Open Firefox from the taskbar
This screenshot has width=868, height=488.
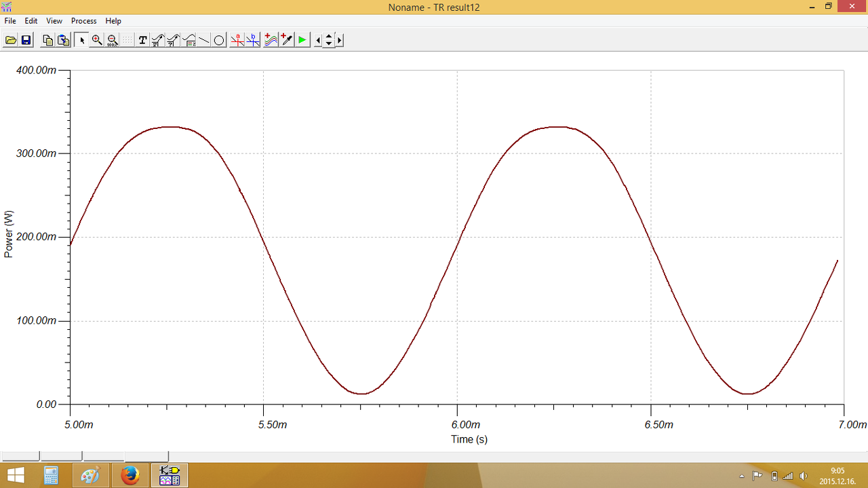(x=130, y=475)
